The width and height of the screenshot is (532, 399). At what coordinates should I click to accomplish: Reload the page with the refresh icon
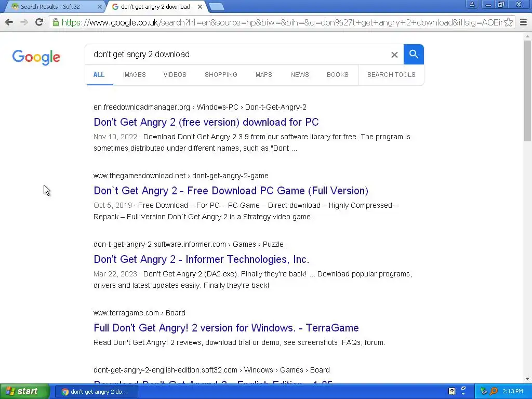click(39, 22)
